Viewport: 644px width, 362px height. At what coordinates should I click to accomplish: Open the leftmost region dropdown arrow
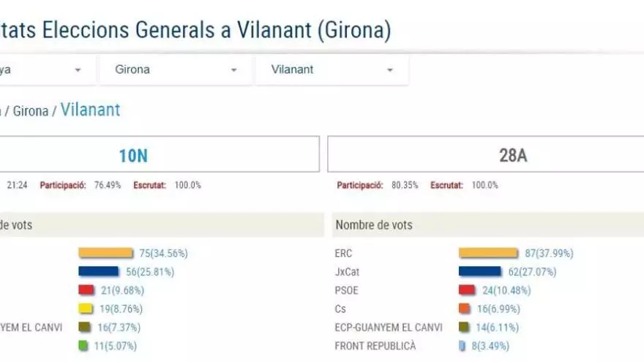78,70
